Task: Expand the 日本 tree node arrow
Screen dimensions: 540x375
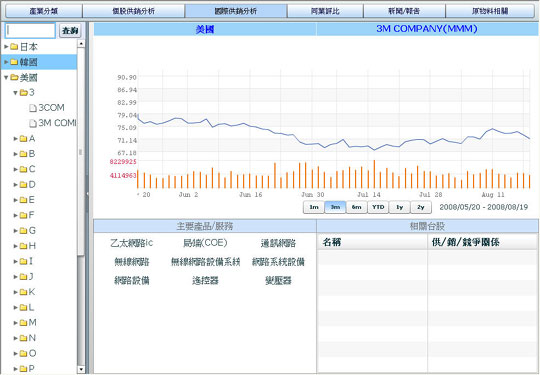Action: click(6, 46)
